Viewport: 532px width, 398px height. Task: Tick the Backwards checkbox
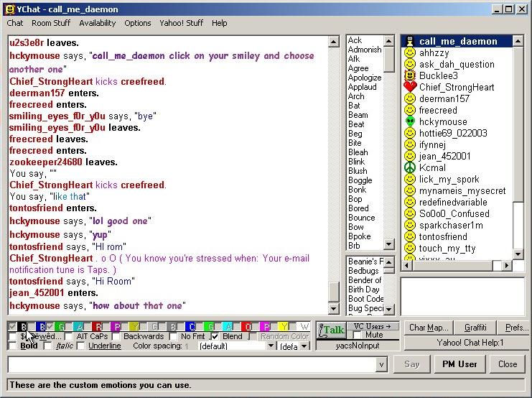click(116, 336)
